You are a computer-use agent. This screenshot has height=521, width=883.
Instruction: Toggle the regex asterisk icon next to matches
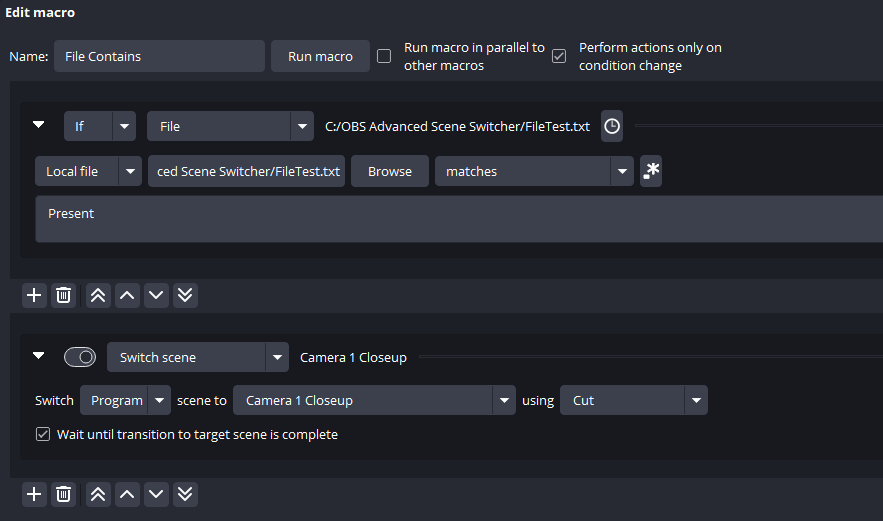[651, 171]
